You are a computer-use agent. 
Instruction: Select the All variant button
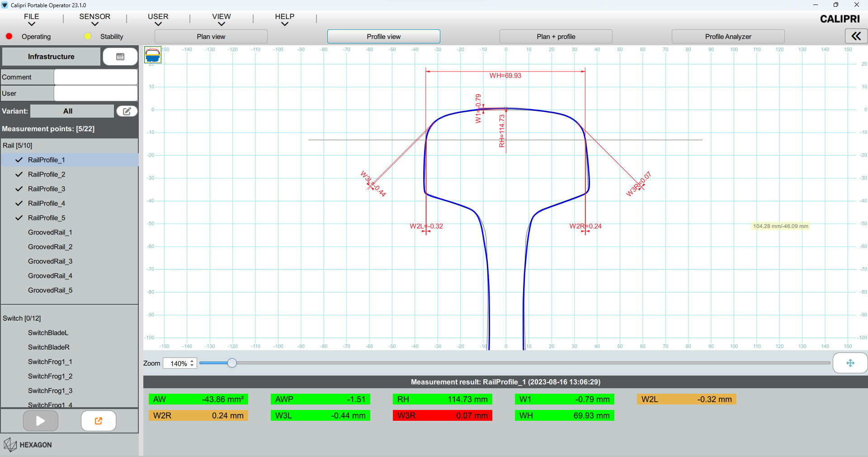tap(72, 111)
